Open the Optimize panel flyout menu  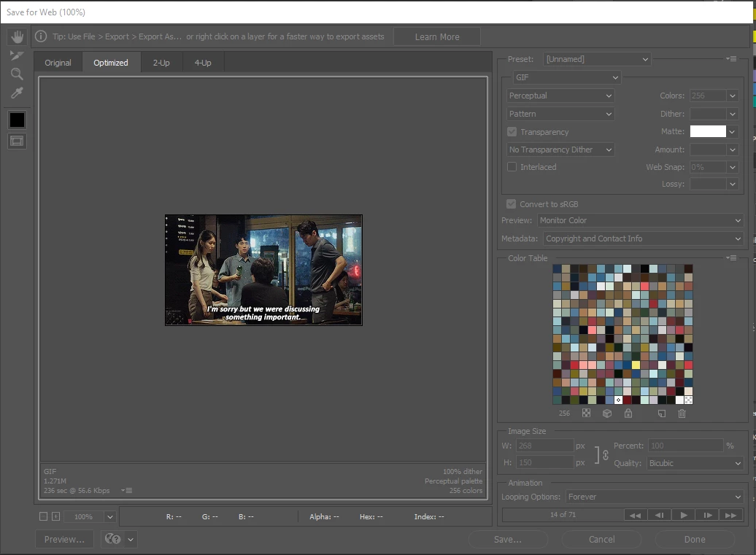point(731,59)
